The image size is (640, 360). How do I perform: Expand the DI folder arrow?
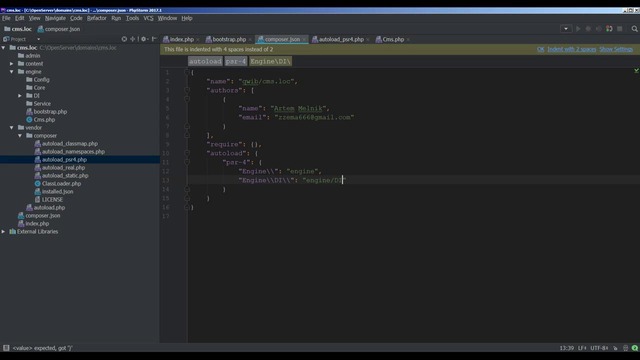pyautogui.click(x=20, y=96)
